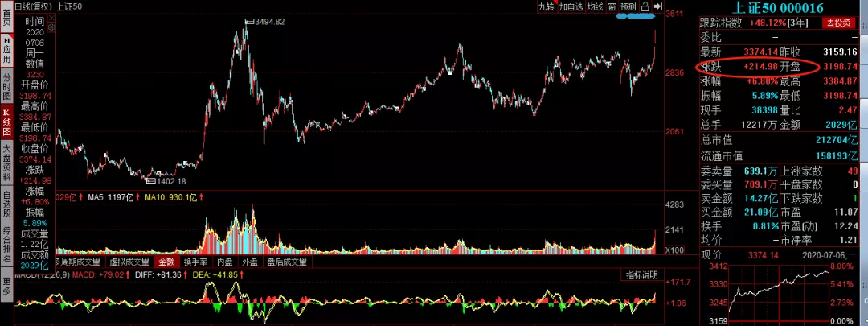Viewport: 868px width, 326px height.
Task: Switch to 内盘 tab
Action: tap(225, 262)
